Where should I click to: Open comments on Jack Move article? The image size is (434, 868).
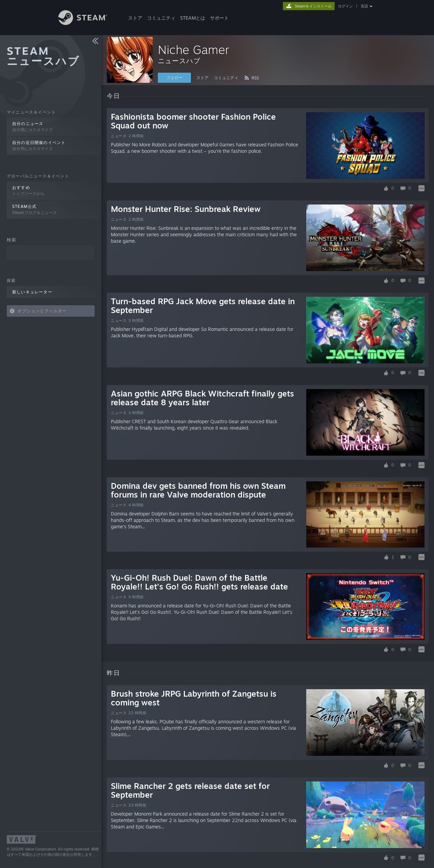click(x=403, y=373)
